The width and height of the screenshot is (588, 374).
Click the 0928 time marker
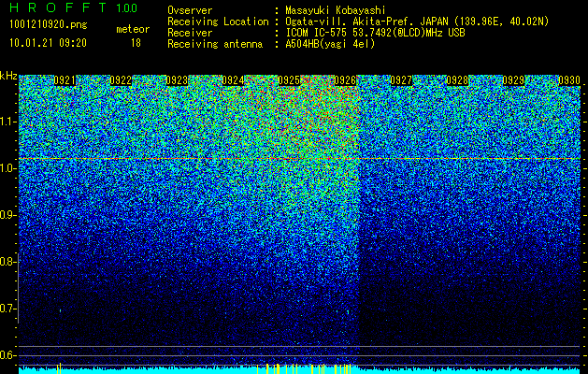click(457, 80)
